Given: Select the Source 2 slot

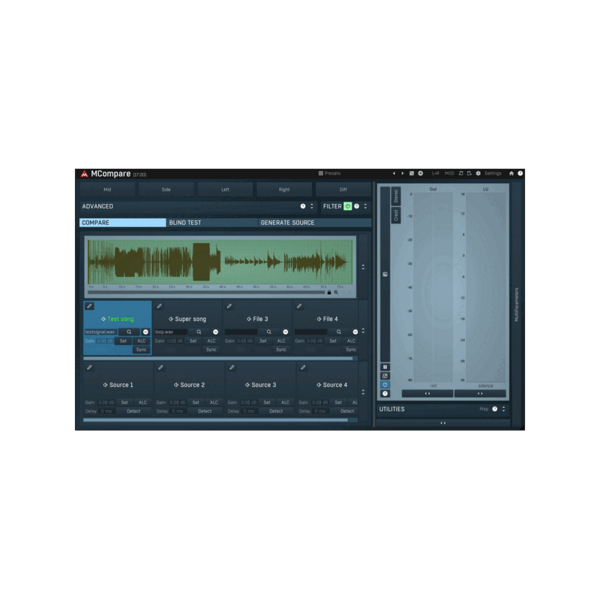Looking at the screenshot, I should pos(189,385).
